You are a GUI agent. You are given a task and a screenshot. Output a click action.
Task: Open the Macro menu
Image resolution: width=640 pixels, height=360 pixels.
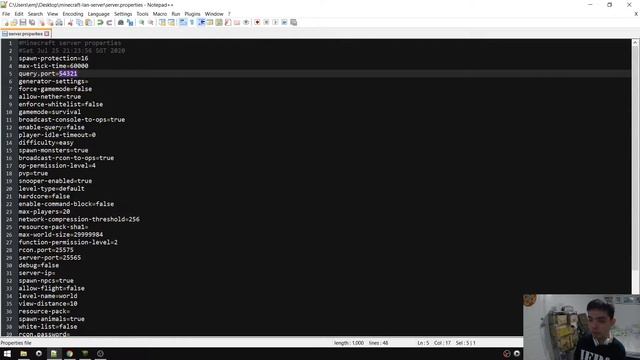pyautogui.click(x=160, y=14)
